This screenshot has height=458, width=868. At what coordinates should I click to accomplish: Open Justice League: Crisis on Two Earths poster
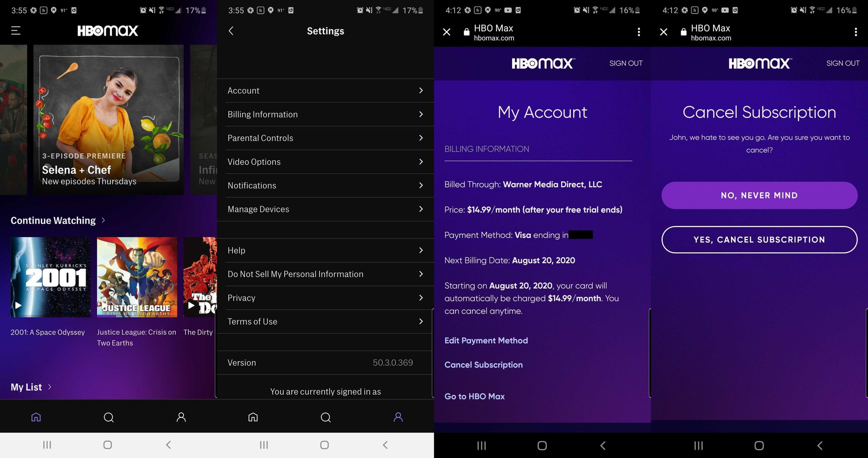coord(137,277)
